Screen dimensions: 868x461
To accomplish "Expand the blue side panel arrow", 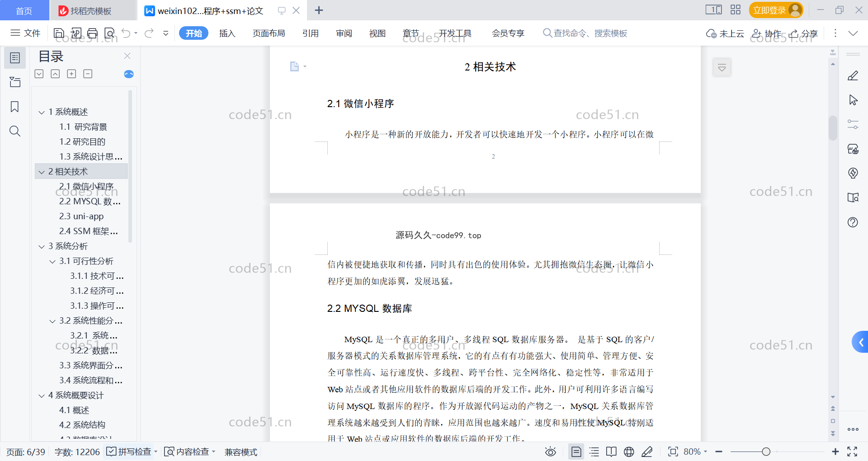I will click(860, 342).
